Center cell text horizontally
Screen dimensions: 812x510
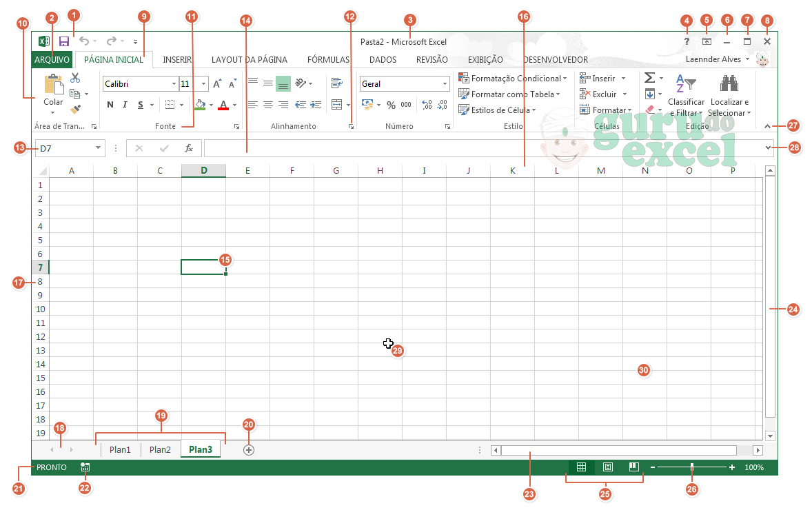[267, 105]
